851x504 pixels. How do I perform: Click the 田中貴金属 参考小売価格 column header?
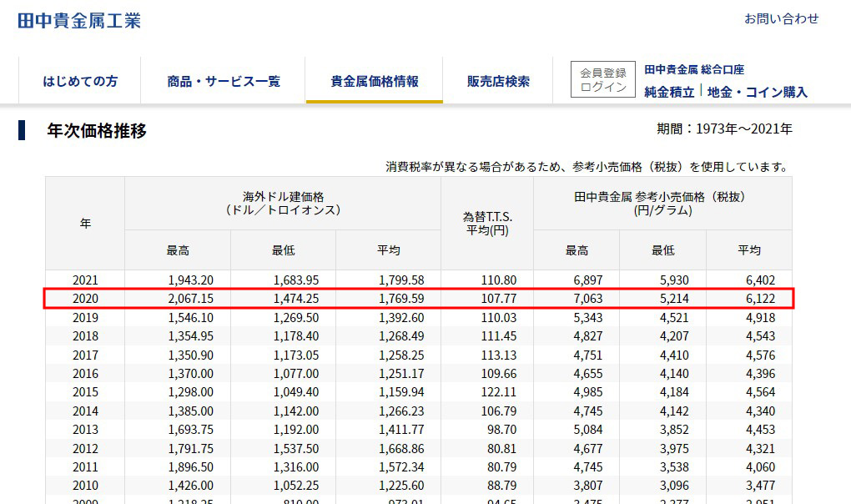[662, 203]
